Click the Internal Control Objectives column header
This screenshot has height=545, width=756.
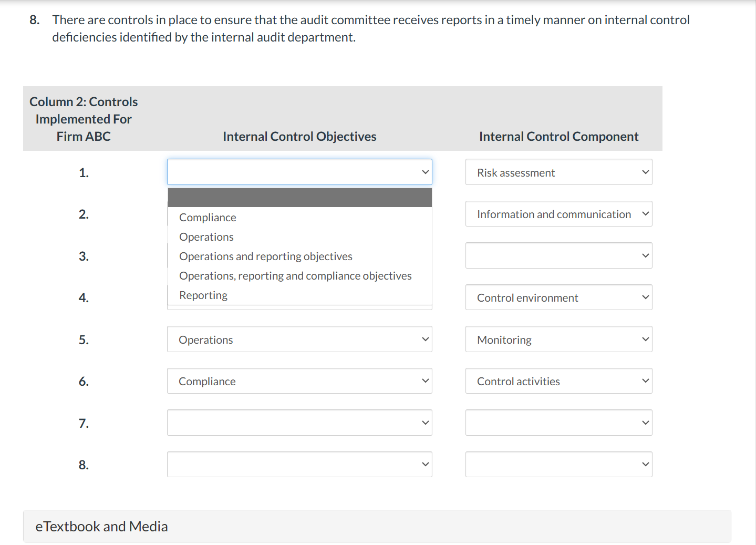tap(299, 137)
